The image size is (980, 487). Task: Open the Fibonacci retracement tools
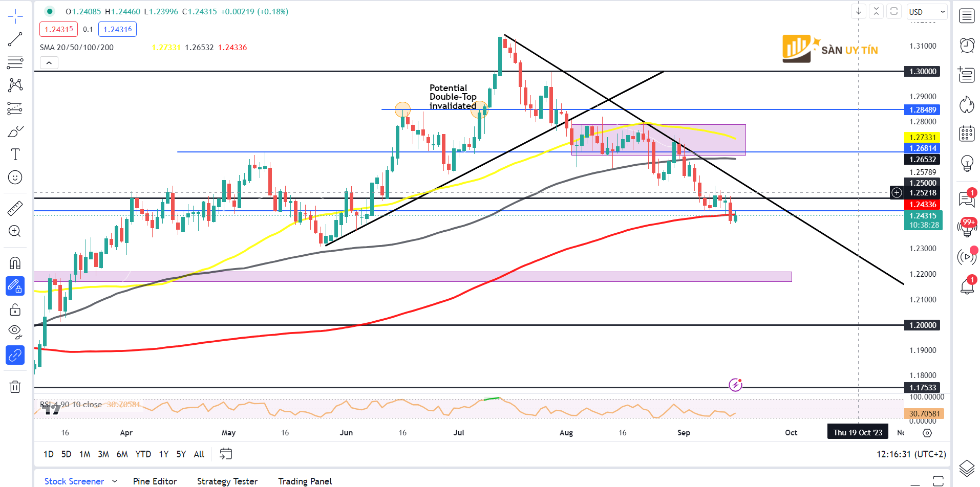point(15,62)
